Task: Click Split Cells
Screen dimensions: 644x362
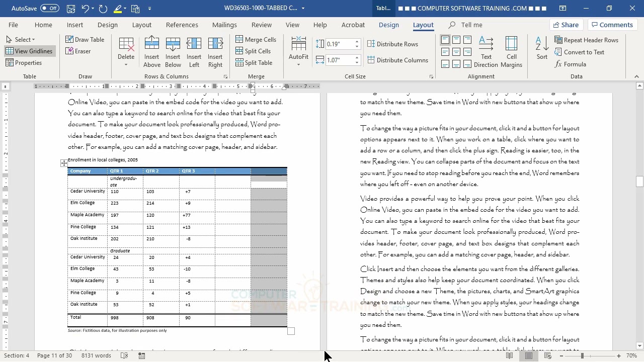Action: point(253,51)
